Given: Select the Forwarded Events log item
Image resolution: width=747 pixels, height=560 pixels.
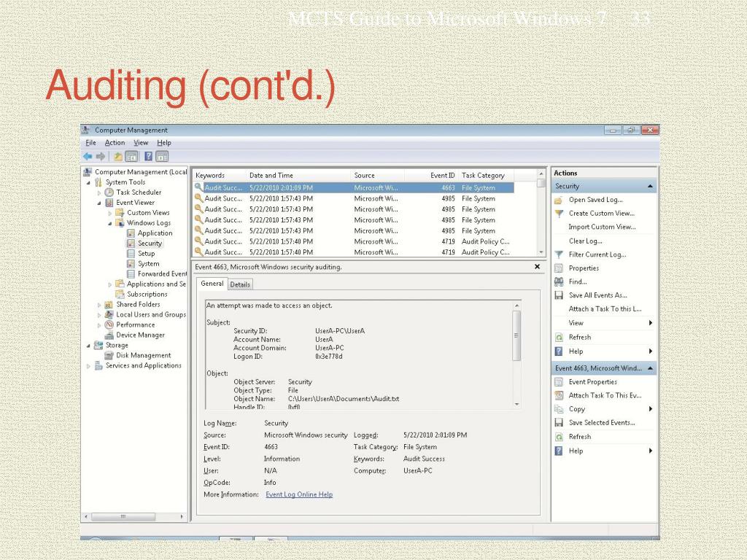Looking at the screenshot, I should (x=162, y=274).
